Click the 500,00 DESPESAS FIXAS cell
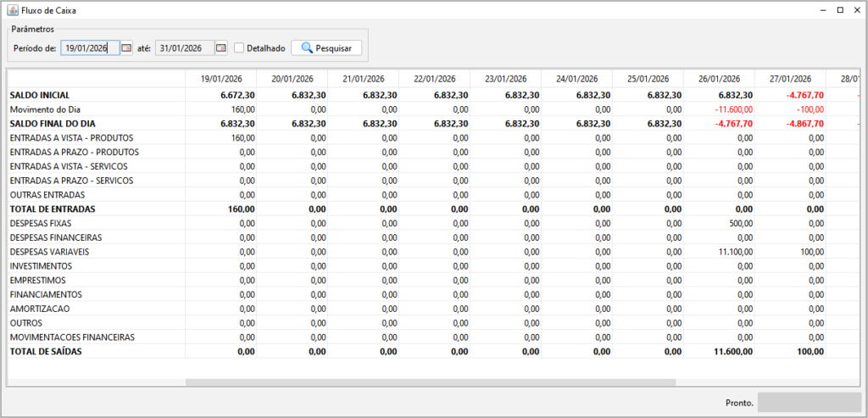 740,223
